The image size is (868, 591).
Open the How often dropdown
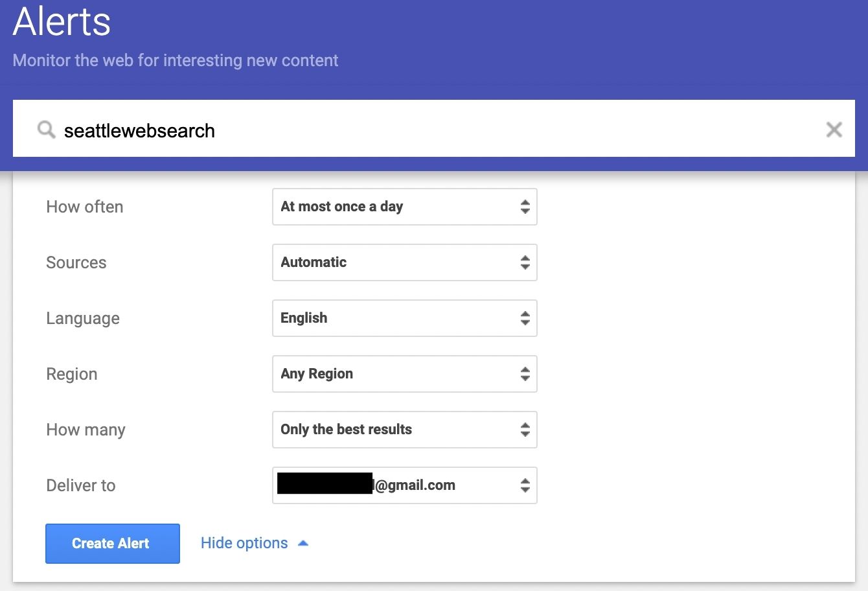[404, 207]
